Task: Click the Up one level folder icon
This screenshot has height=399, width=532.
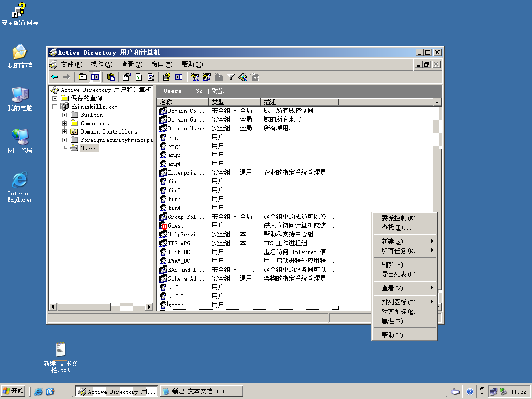Action: tap(83, 77)
